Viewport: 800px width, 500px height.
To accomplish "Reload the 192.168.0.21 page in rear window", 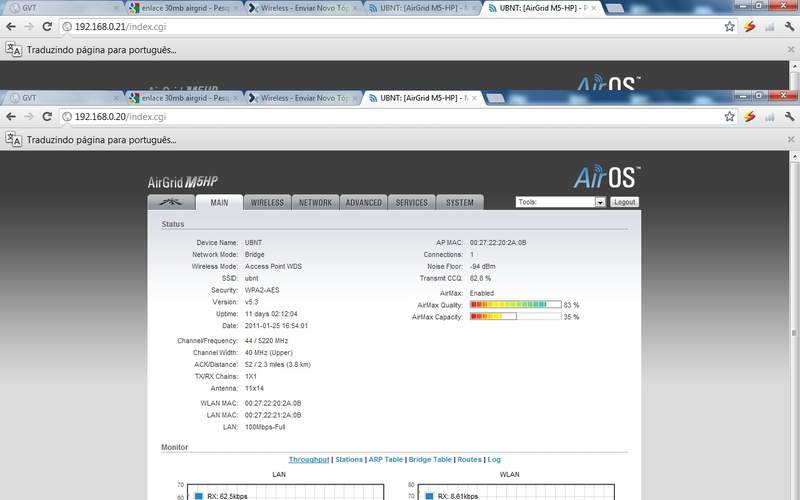I will click(x=47, y=27).
